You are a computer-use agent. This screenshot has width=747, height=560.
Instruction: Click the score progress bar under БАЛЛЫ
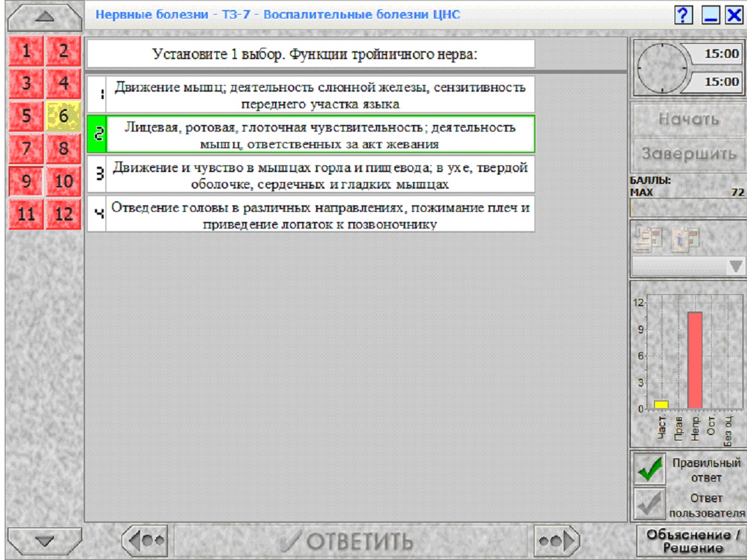pos(688,208)
